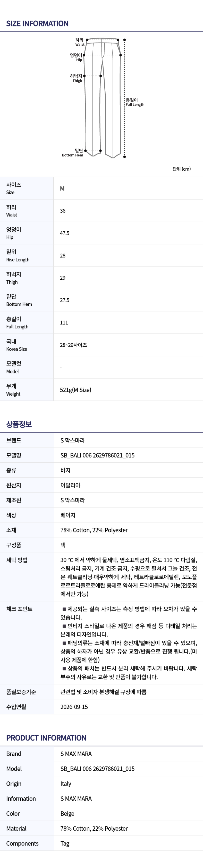Image resolution: width=203 pixels, height=868 pixels.
Task: Select the model name SB_BALI 006 text in 상품정보
Action: coord(97,455)
